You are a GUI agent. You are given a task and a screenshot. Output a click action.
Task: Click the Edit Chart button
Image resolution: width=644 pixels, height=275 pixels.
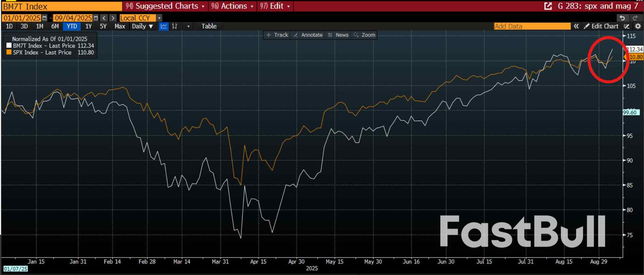(601, 26)
